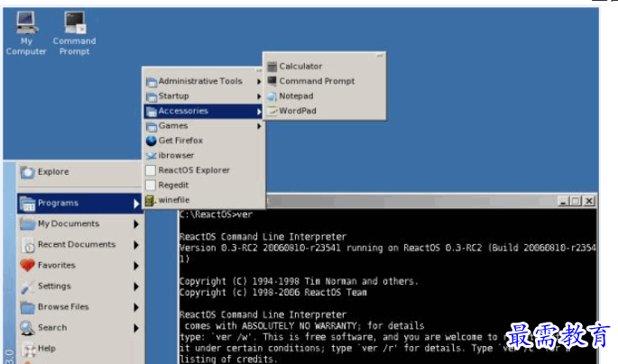Click the Command Prompt icon in Accessories
The image size is (618, 364).
(272, 81)
